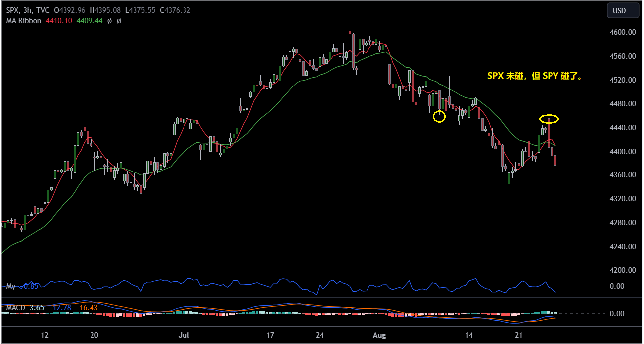
Task: Click the 4520.00 price scale label
Action: tap(622, 80)
